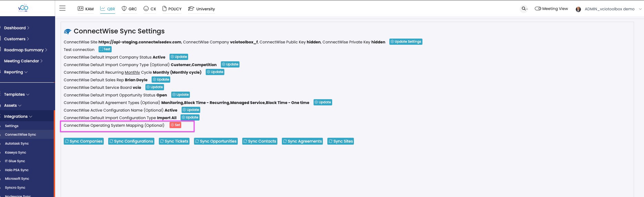Select ConnectWise Sync in sidebar
Viewport: 644px width, 197px height.
tap(20, 135)
